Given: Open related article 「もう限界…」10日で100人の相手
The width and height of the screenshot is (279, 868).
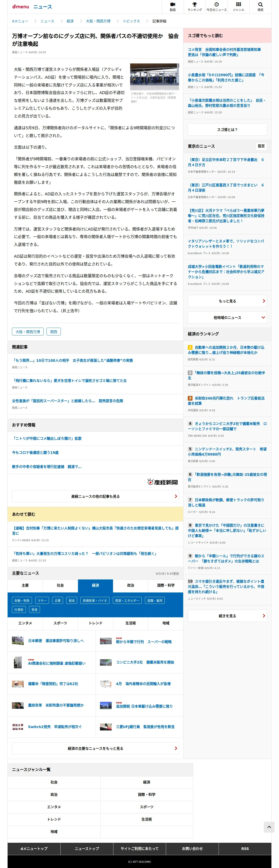Looking at the screenshot, I should pos(72,360).
